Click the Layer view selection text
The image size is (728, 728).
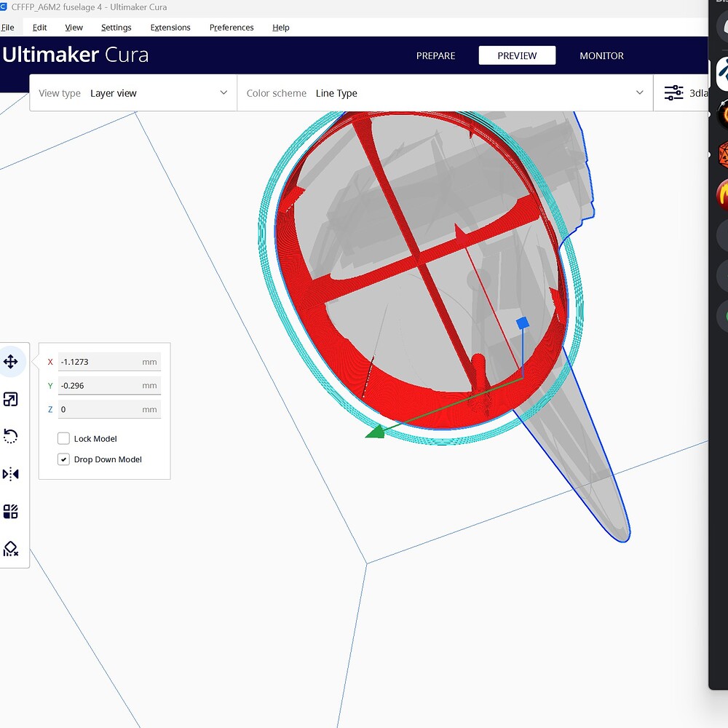[114, 93]
